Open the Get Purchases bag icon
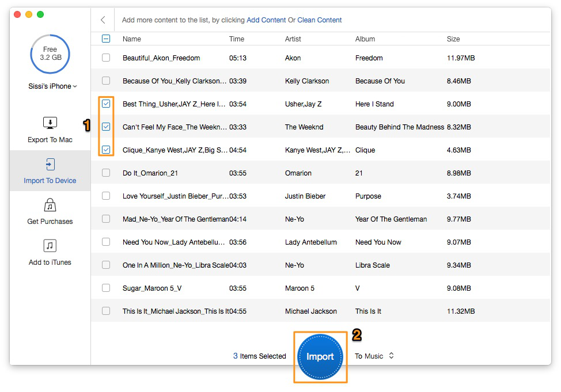 pos(50,205)
